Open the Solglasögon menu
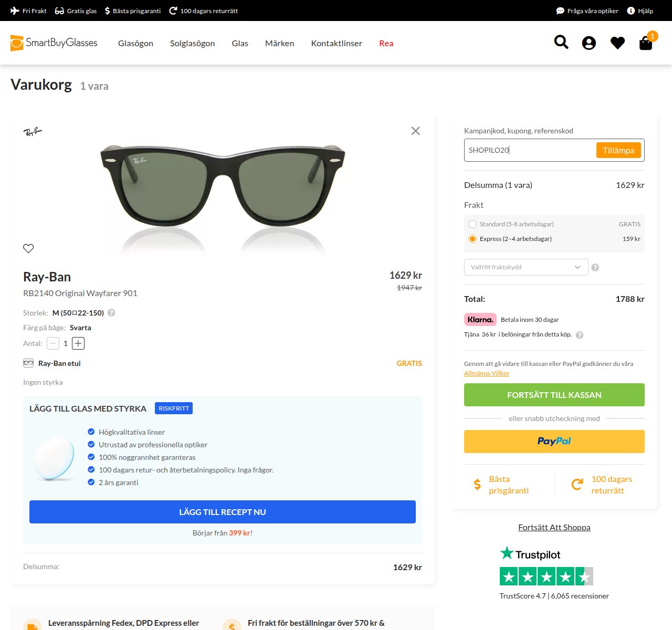The image size is (672, 630). point(192,43)
